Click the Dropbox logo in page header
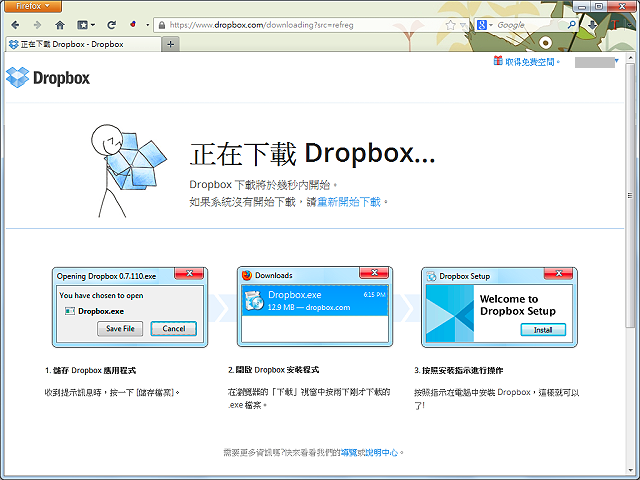This screenshot has height=480, width=640. 48,78
